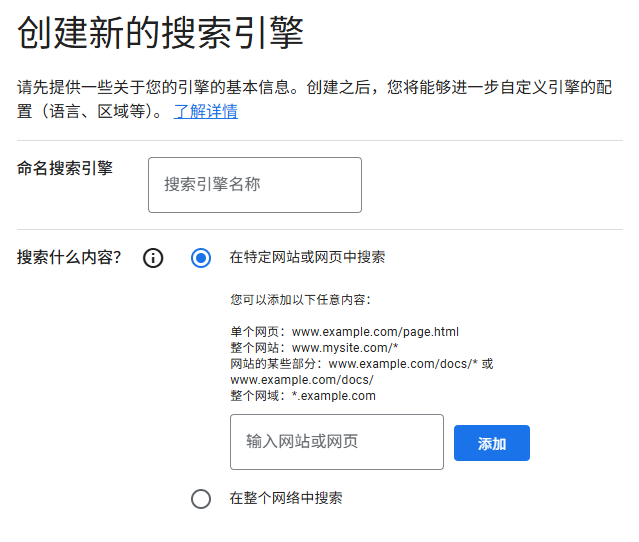Image resolution: width=639 pixels, height=542 pixels.
Task: Click the 整个网域 *.example.com example
Action: [303, 396]
